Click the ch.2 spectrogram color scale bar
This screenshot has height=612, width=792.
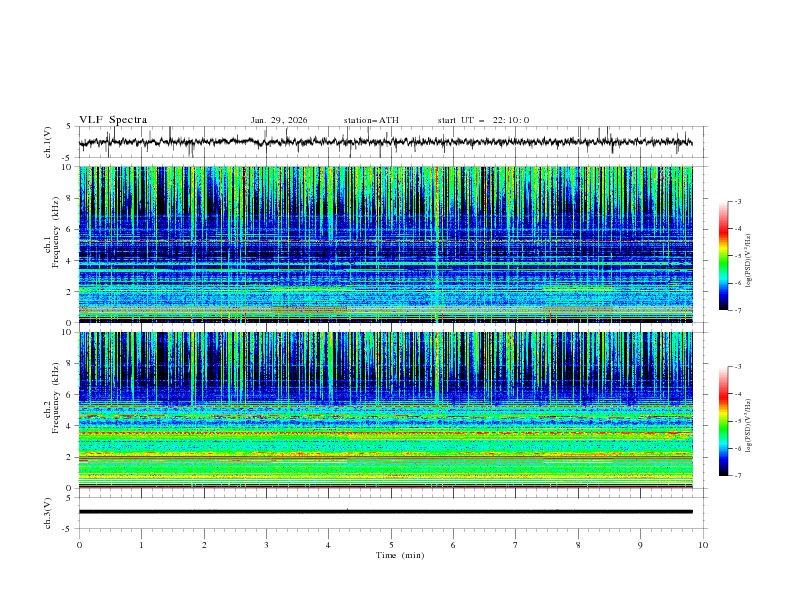tap(723, 421)
